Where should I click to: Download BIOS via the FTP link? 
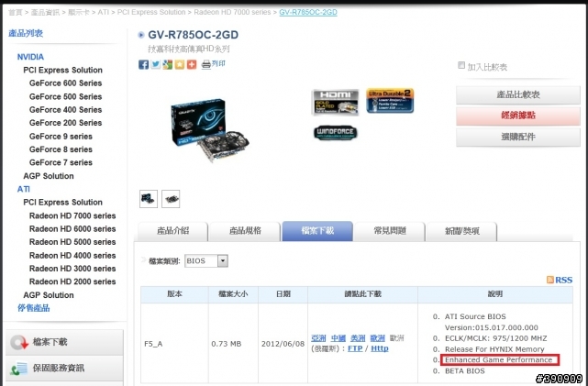tap(355, 348)
